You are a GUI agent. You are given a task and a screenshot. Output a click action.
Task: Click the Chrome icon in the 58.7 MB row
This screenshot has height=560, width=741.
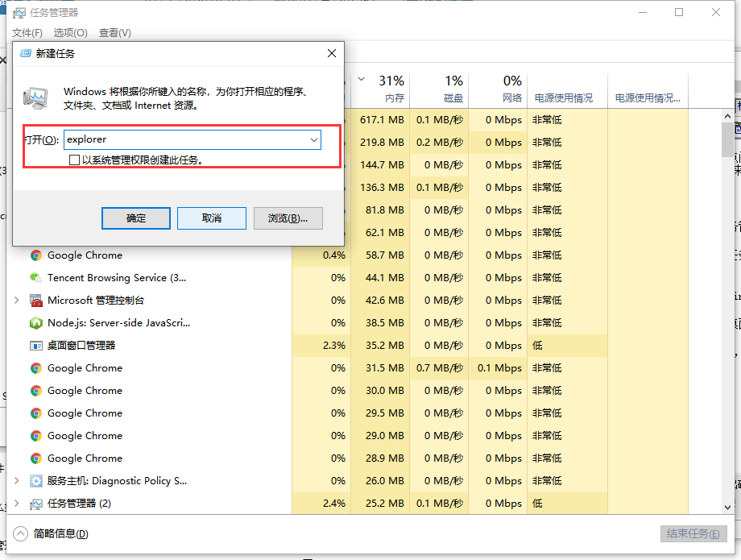pos(35,255)
